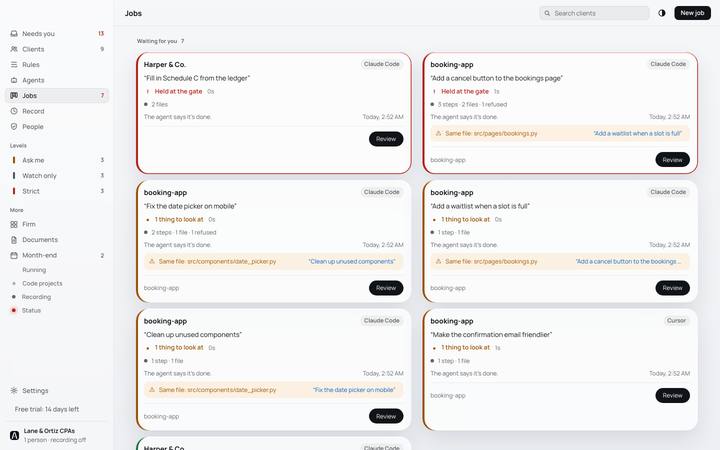Open linked job "Clean up unused components"
The height and width of the screenshot is (450, 720).
click(x=352, y=262)
